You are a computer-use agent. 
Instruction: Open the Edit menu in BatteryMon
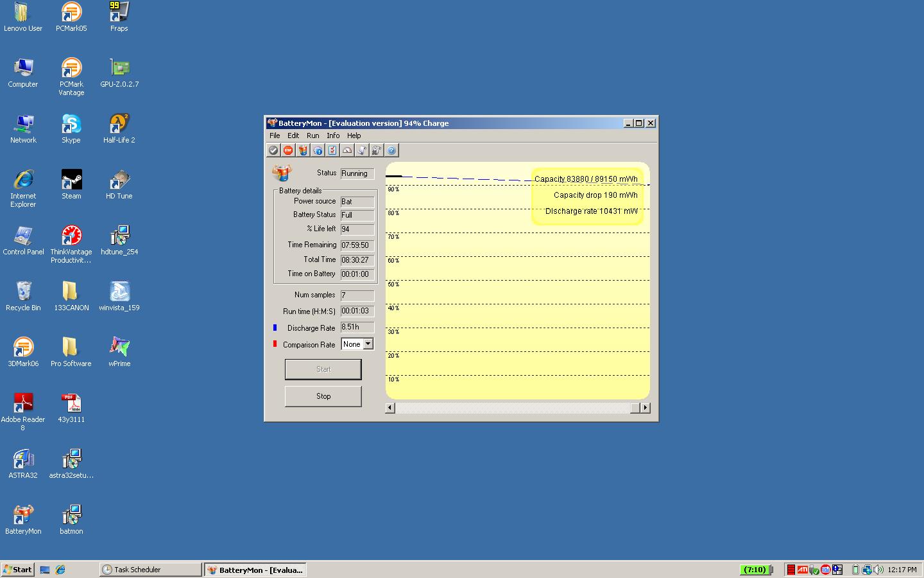click(293, 136)
